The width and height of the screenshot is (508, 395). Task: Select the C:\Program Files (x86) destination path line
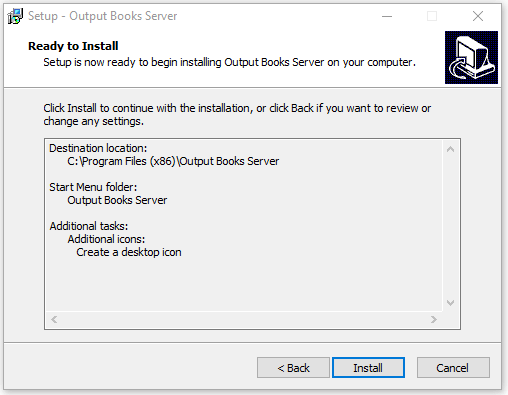coord(173,161)
